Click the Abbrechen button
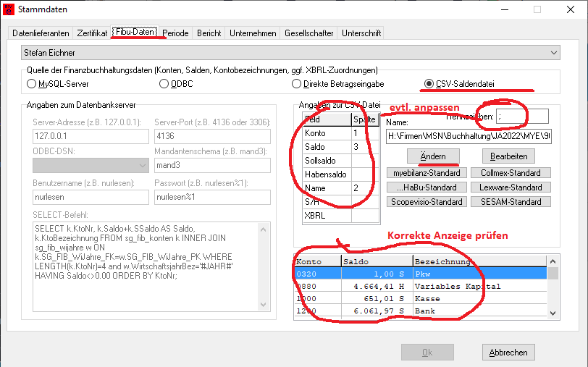The image size is (588, 367). point(508,353)
